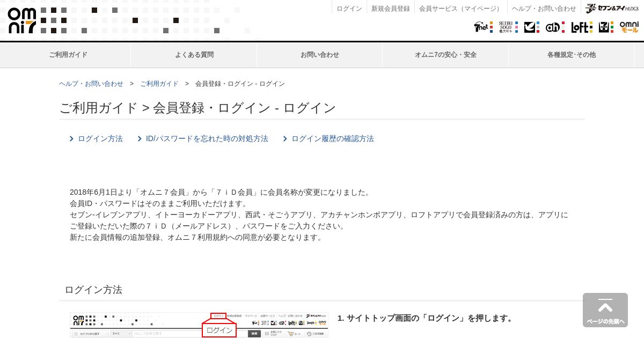Select the よくある質問 navigation tab
The width and height of the screenshot is (644, 338).
(x=194, y=55)
